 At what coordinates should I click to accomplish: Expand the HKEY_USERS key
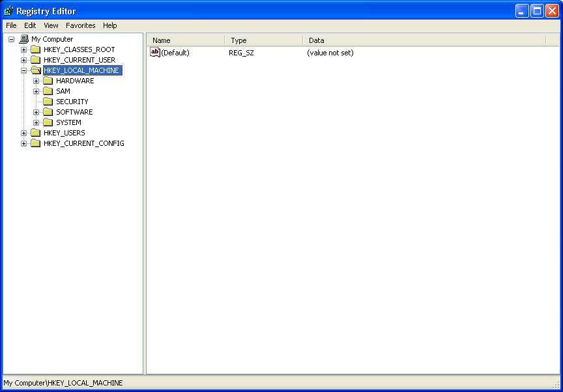[x=23, y=133]
